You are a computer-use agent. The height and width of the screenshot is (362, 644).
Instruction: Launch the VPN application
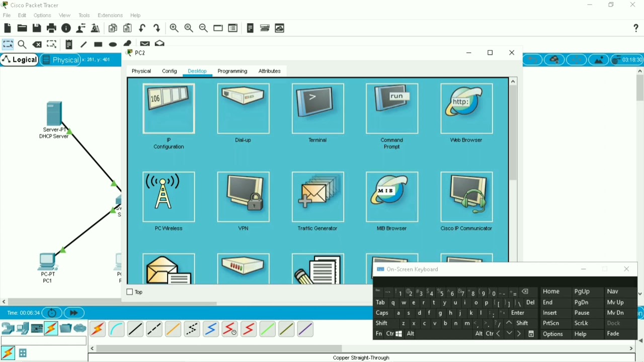(243, 197)
